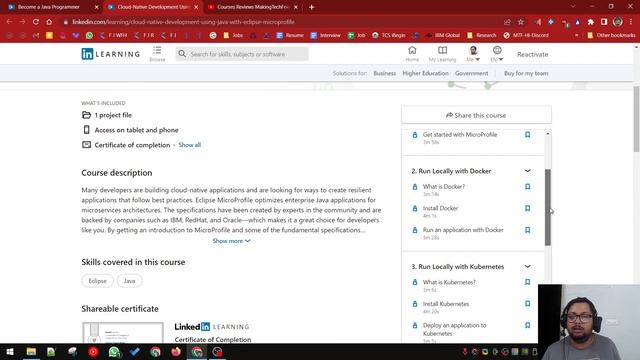Open the 'Jobs' bookmark folder
Image resolution: width=640 pixels, height=360 pixels.
click(233, 36)
